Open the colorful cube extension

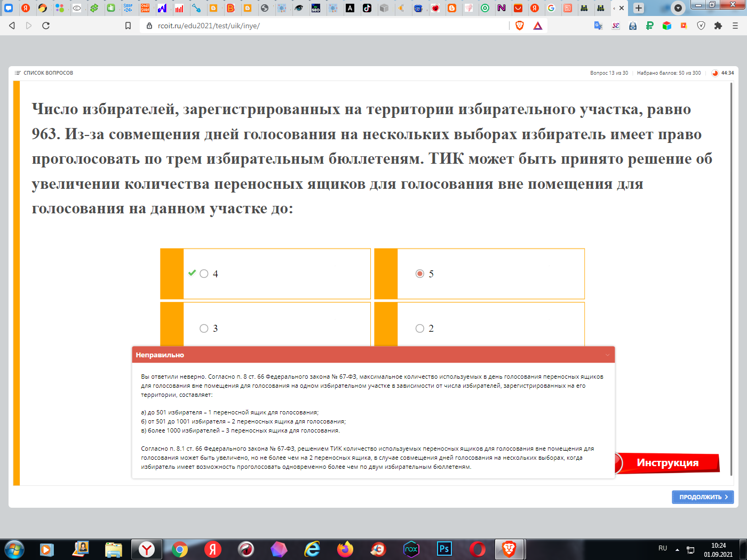tap(667, 26)
